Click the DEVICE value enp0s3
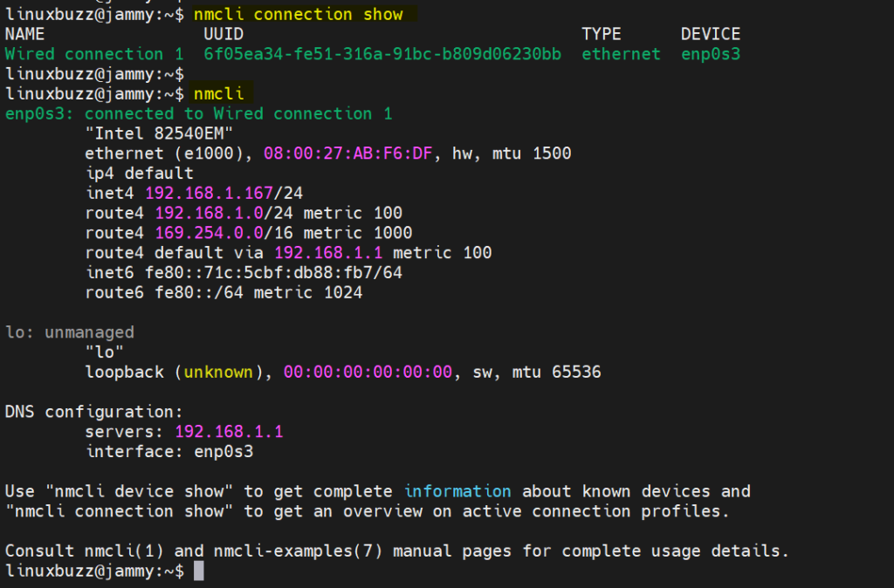Screen dimensions: 894x588 tap(711, 53)
